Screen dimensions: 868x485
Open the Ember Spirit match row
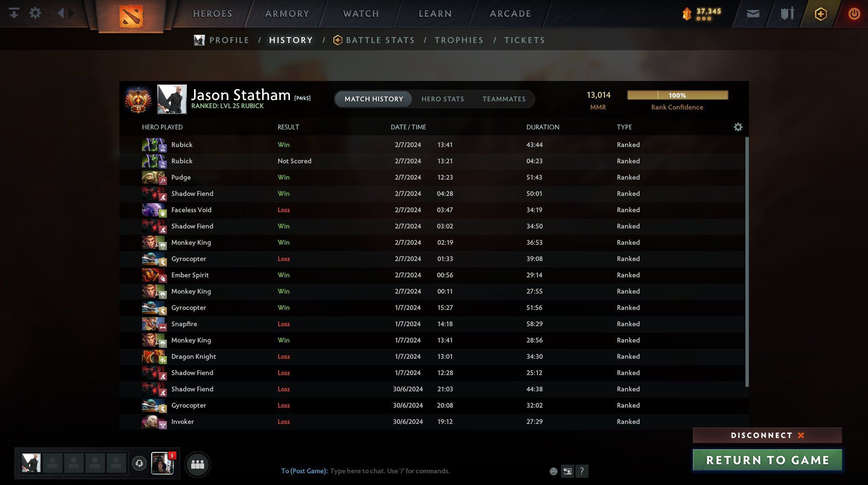click(x=432, y=275)
